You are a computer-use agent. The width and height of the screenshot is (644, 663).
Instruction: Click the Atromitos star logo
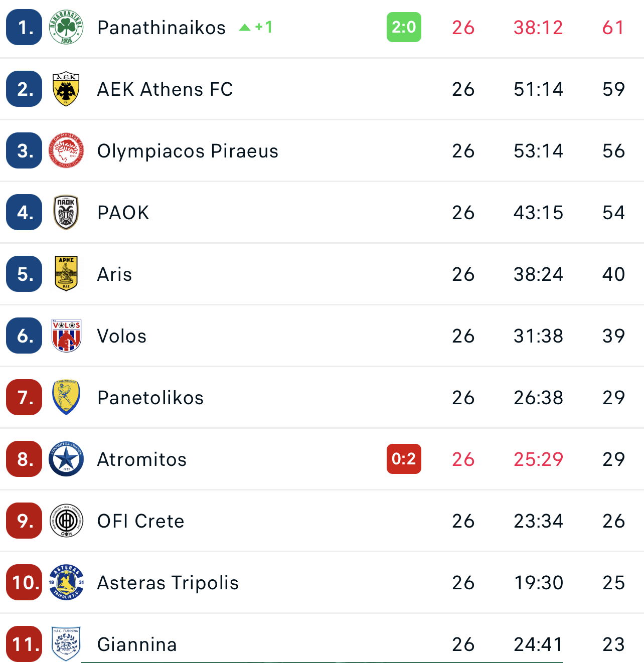[66, 459]
